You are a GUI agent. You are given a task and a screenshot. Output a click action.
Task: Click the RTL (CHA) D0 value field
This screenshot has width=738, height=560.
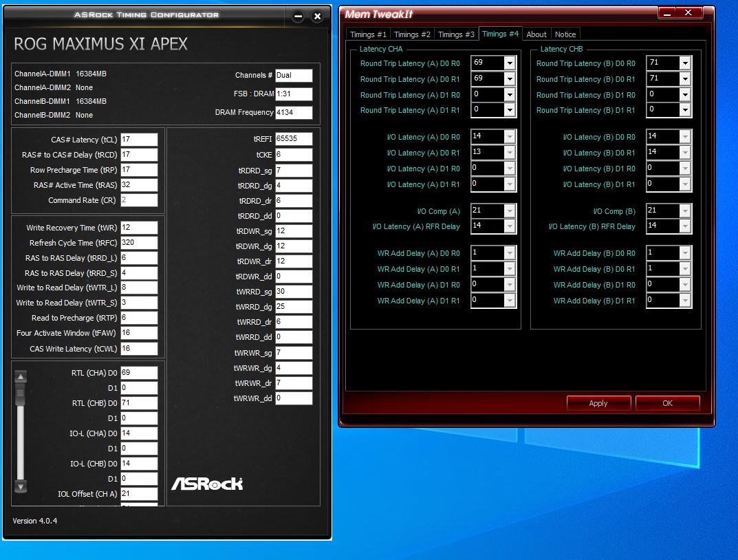coord(139,373)
